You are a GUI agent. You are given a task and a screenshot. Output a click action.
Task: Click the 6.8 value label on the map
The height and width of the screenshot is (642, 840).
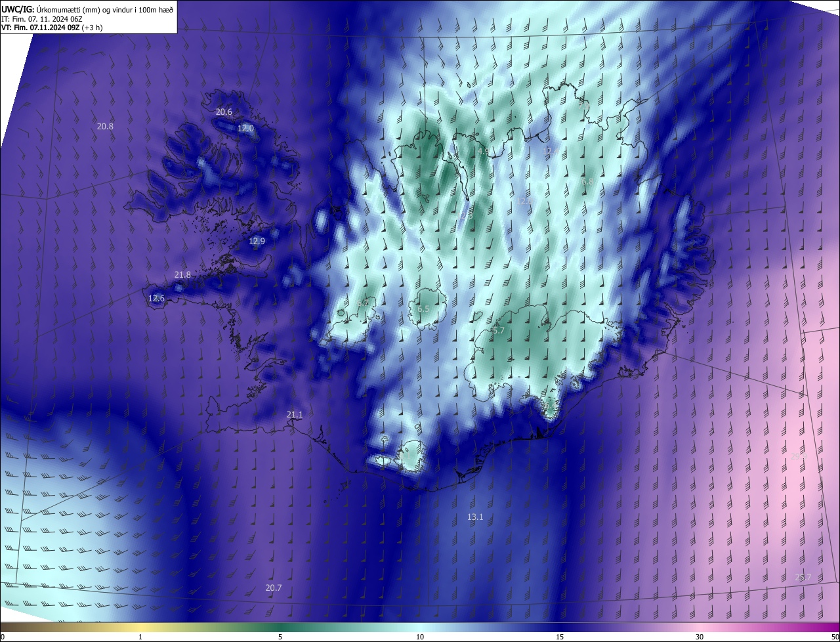587,181
